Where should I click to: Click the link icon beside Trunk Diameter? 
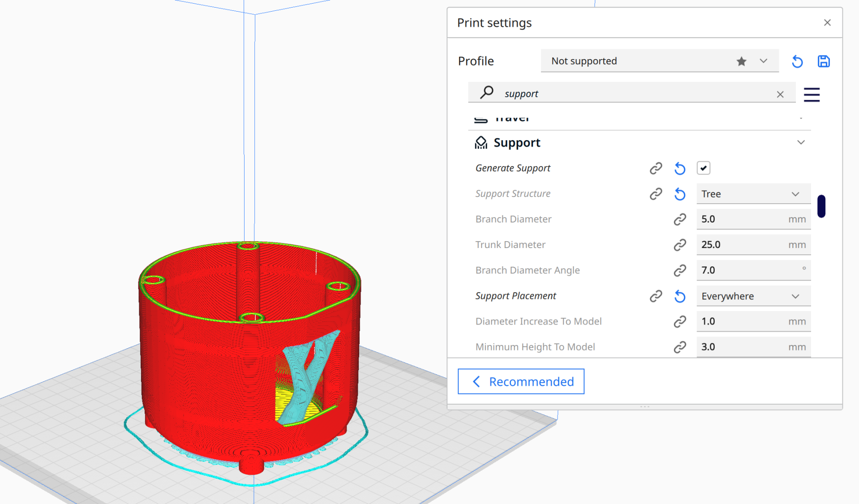point(679,245)
